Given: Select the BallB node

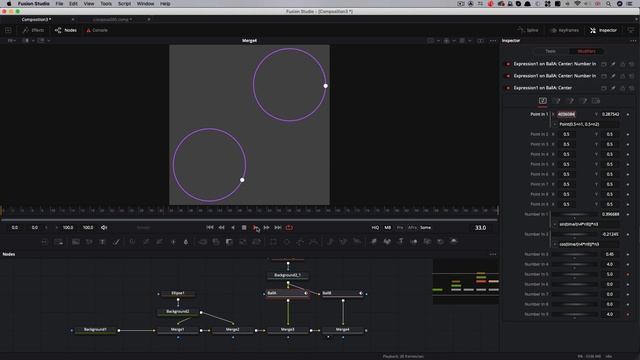Looking at the screenshot, I should tap(342, 293).
